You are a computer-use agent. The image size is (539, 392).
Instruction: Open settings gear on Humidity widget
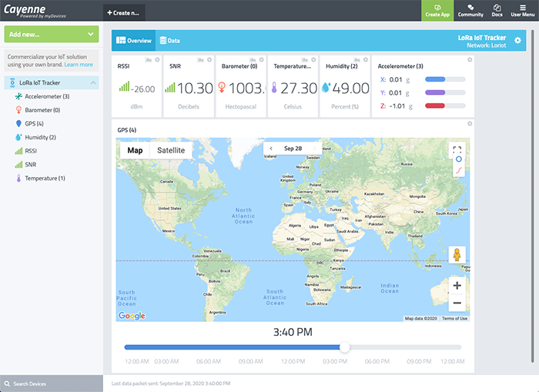coord(366,60)
